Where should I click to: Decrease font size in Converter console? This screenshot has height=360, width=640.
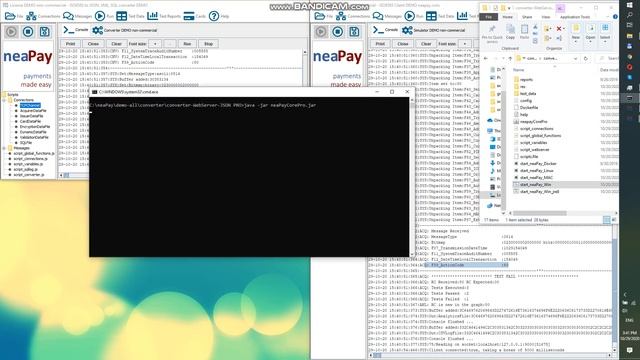170,44
